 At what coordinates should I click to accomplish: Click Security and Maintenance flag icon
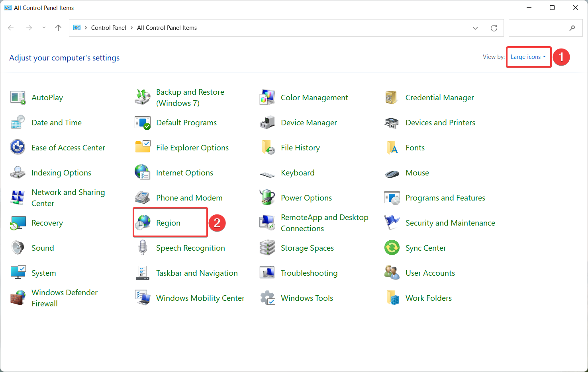(x=392, y=223)
